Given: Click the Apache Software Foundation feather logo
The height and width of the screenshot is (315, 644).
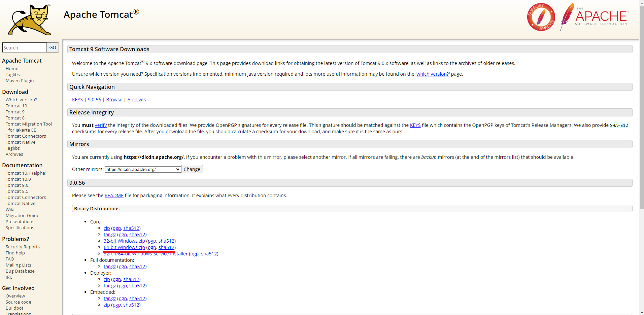Looking at the screenshot, I should tap(595, 16).
